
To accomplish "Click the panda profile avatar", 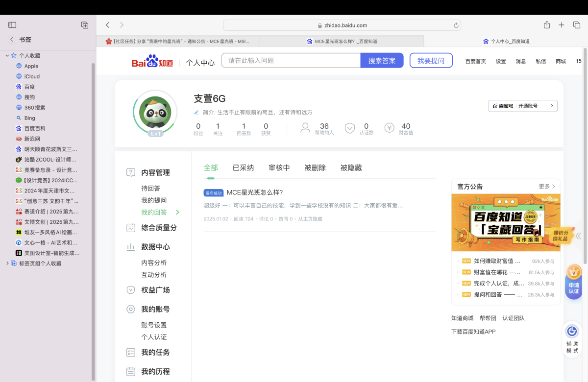I will [x=155, y=112].
